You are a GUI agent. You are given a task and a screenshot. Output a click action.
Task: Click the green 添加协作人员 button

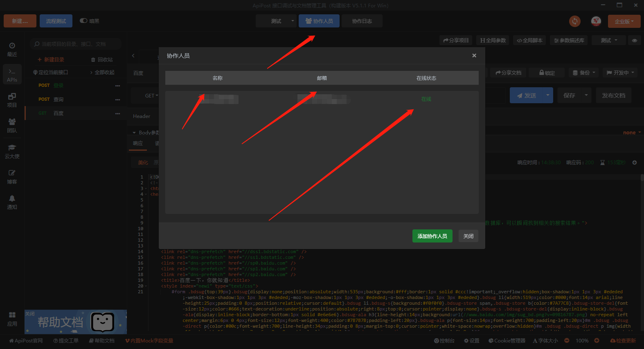click(x=432, y=236)
